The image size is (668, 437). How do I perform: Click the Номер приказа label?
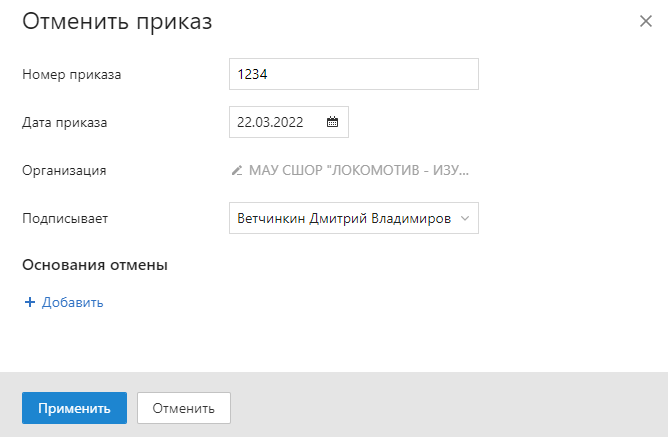(72, 75)
